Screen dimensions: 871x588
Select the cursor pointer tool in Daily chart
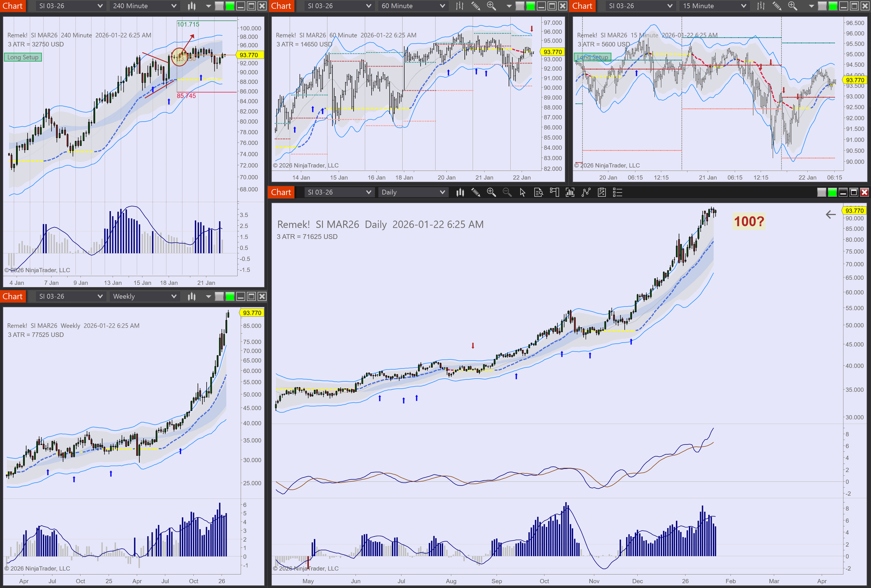pos(523,193)
